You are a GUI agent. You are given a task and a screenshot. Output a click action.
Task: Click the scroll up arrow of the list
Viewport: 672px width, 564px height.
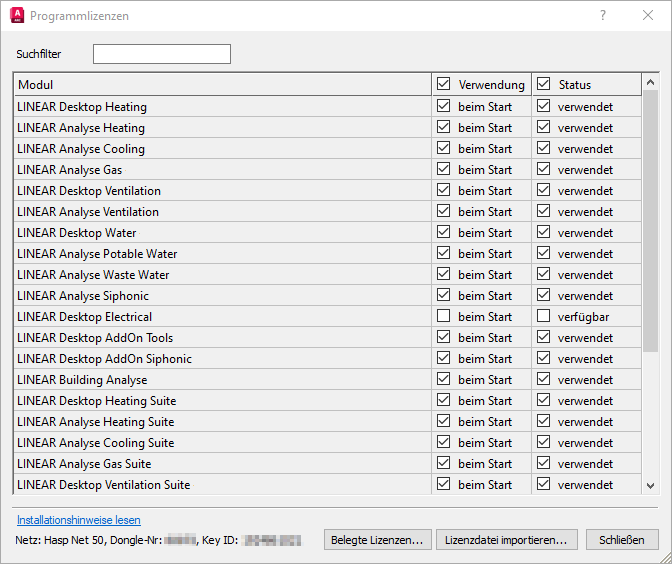point(651,82)
